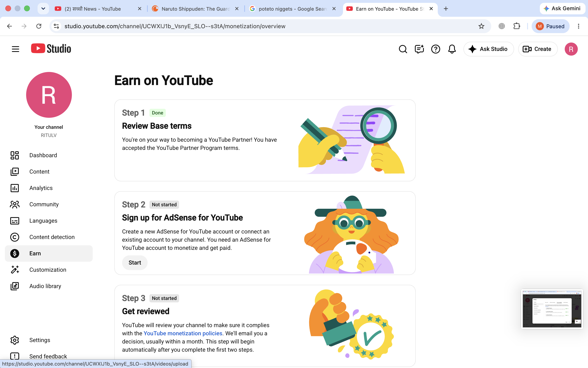Open Settings from the sidebar

click(x=49, y=340)
